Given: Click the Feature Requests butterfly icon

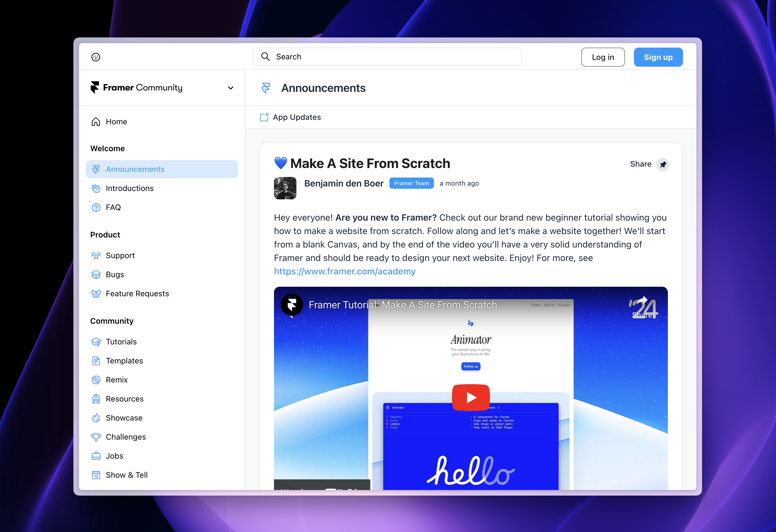Looking at the screenshot, I should click(x=96, y=294).
